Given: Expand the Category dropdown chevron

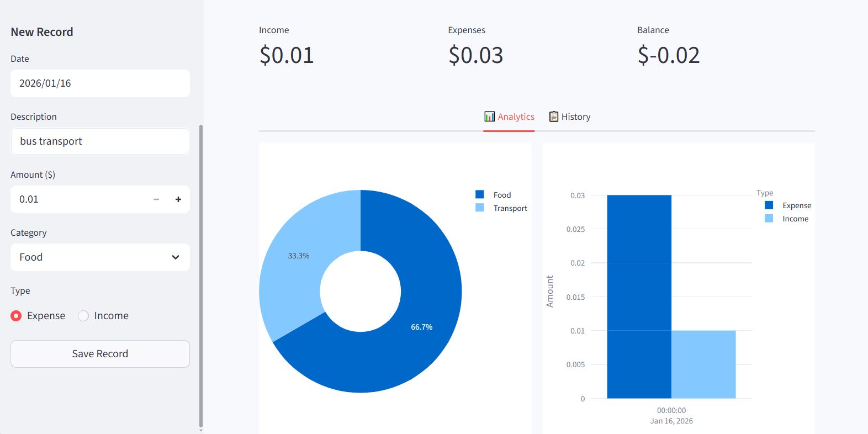Looking at the screenshot, I should (x=176, y=257).
